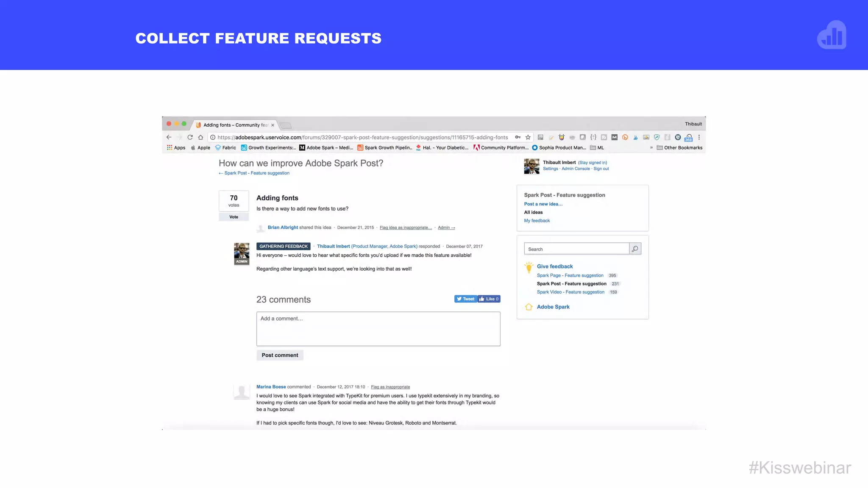
Task: Select the Adding fonts browser tab
Action: pos(236,125)
